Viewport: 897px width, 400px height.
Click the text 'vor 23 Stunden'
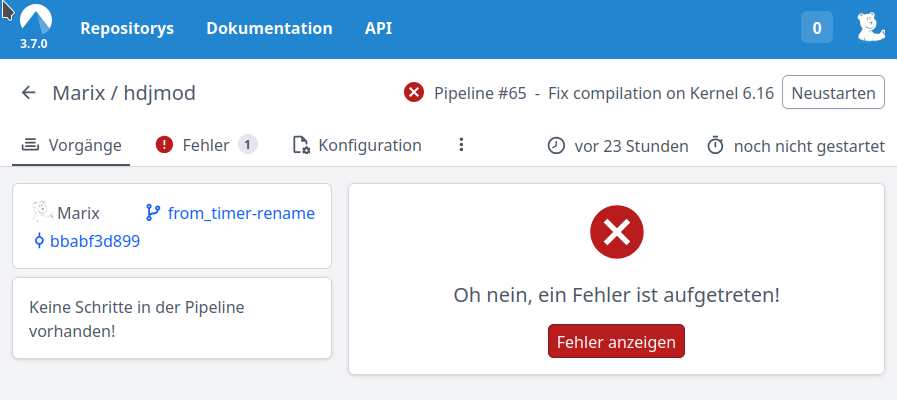pos(631,146)
